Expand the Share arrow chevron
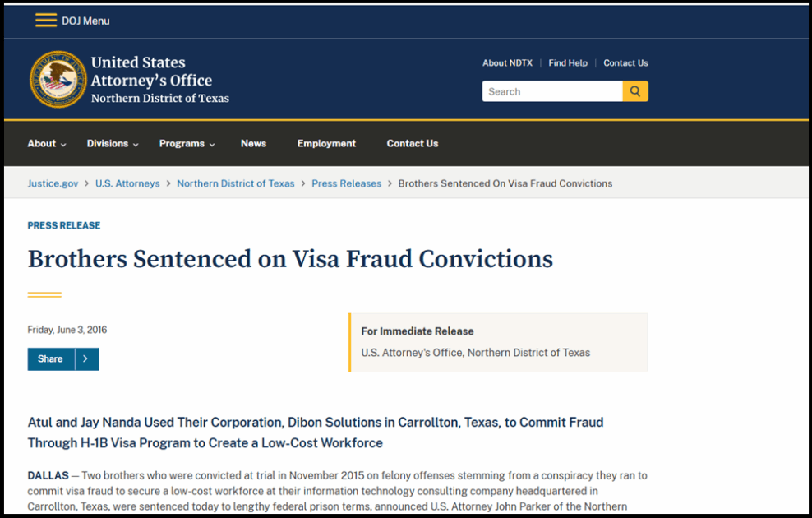This screenshot has height=518, width=812. (x=86, y=359)
